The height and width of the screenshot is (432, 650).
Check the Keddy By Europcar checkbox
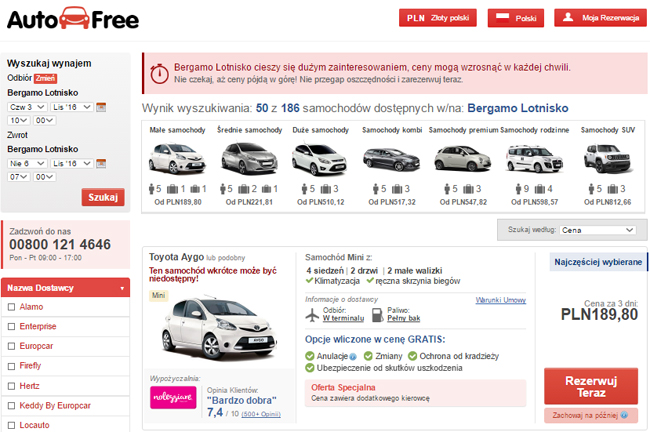tap(12, 405)
